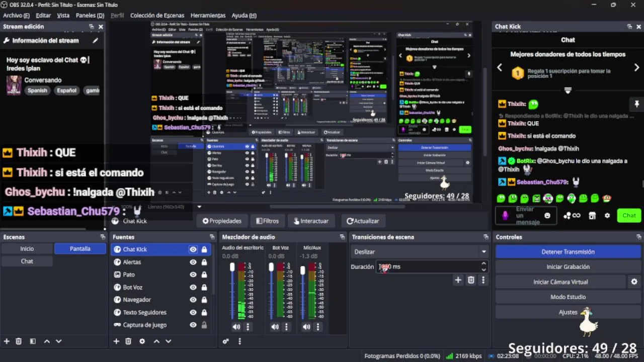Open Ajustes settings button
The image size is (644, 362).
(x=568, y=312)
